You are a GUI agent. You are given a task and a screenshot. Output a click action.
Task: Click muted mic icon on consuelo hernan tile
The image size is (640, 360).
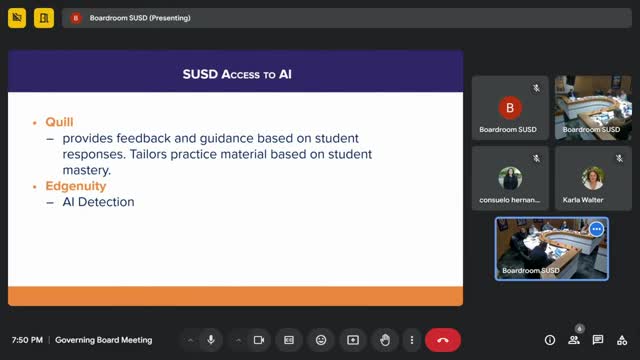(536, 158)
